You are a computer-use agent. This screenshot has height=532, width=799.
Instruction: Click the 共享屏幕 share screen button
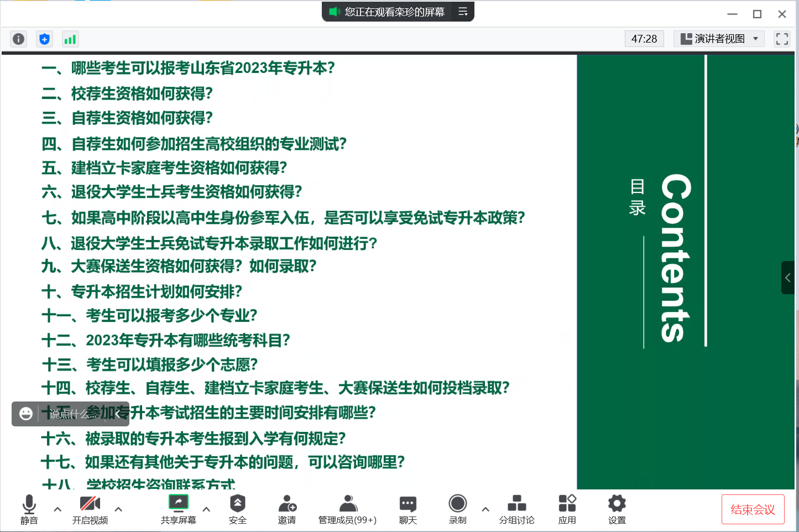(178, 509)
